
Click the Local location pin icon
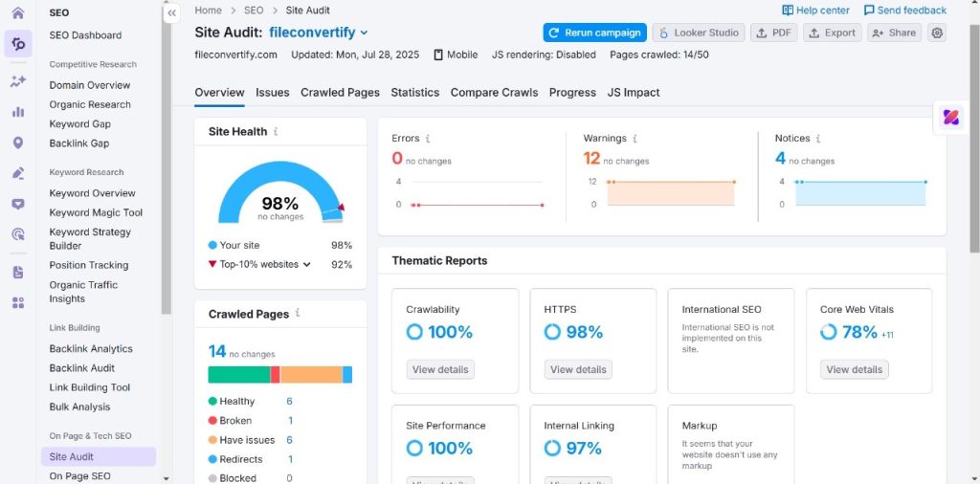17,143
